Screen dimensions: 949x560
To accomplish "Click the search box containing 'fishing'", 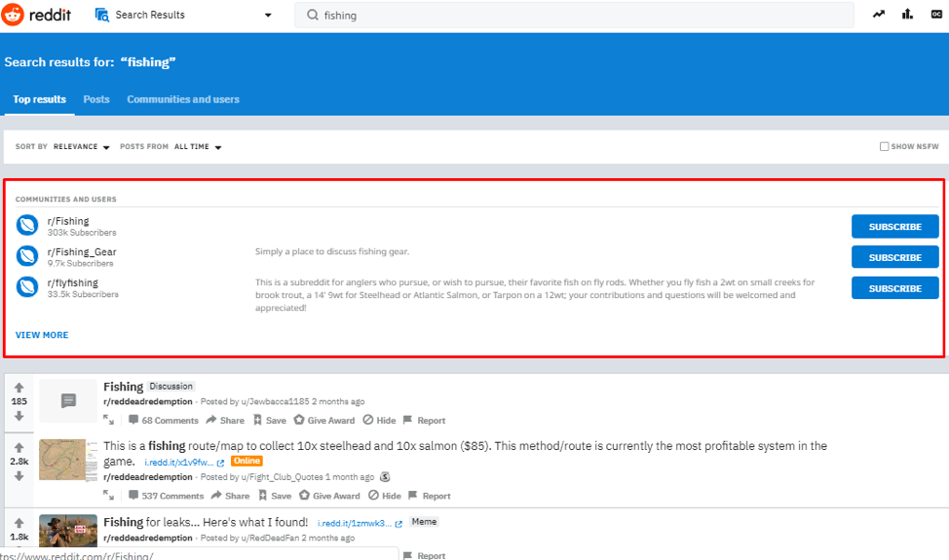I will [575, 16].
